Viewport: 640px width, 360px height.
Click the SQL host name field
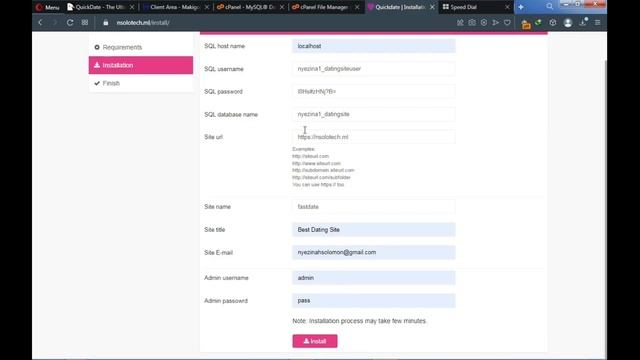(373, 46)
